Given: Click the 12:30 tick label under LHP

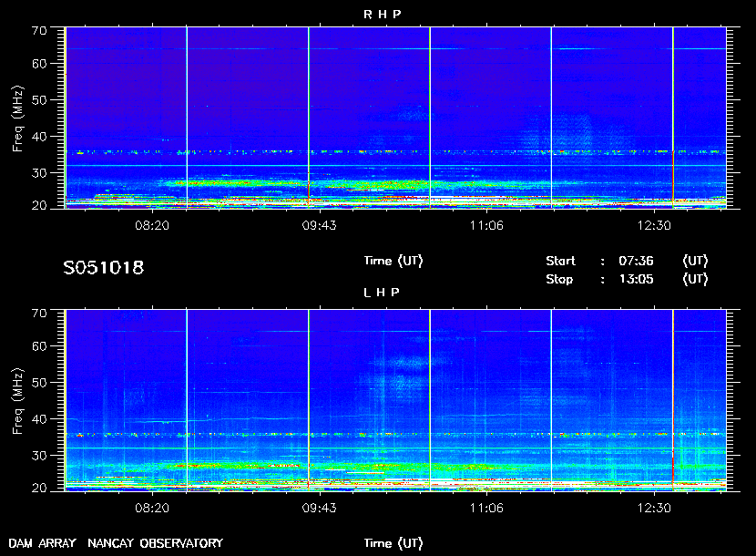Looking at the screenshot, I should tap(654, 508).
